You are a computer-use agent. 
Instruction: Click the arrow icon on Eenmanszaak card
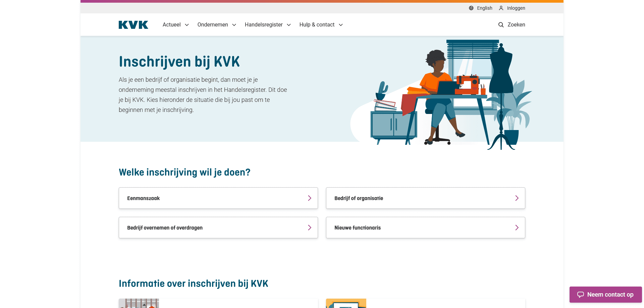(x=310, y=198)
